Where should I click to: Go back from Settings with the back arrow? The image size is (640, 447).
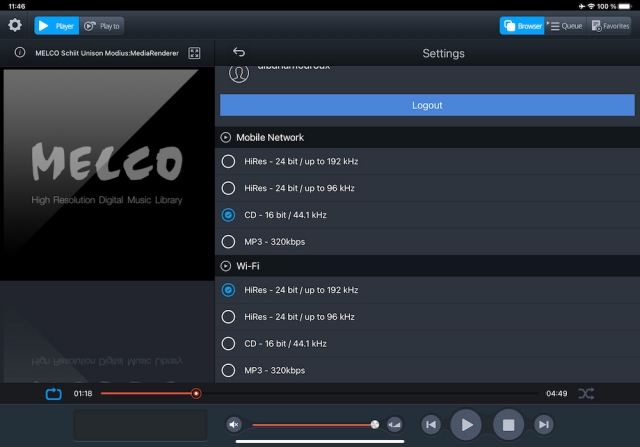[239, 52]
